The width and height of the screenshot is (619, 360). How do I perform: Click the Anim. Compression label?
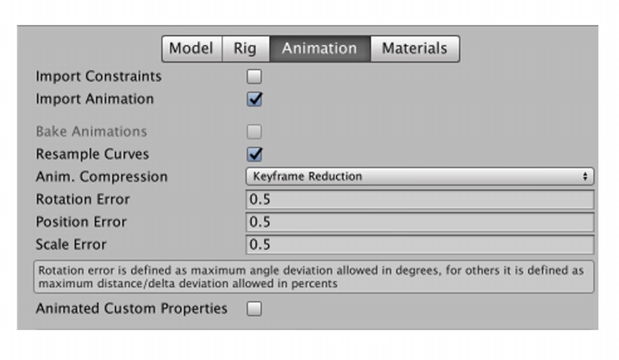(101, 177)
